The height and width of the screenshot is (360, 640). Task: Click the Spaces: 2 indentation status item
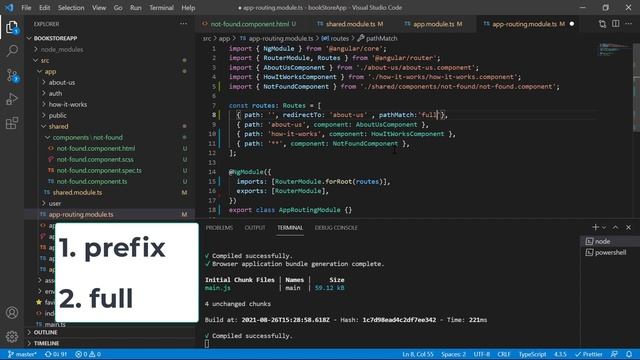pos(453,354)
